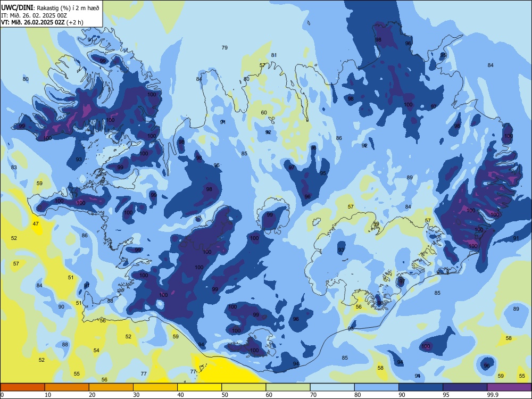Screen dimensions: 532x399
Task: Click the pale yellow 50–60 legend swatch
Action: tap(244, 387)
